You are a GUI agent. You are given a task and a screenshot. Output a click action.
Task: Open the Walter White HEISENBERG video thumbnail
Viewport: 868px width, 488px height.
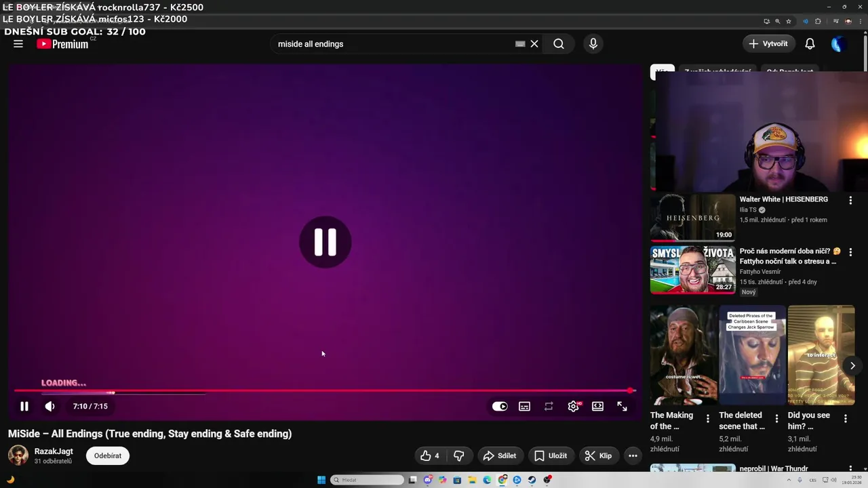[693, 218]
